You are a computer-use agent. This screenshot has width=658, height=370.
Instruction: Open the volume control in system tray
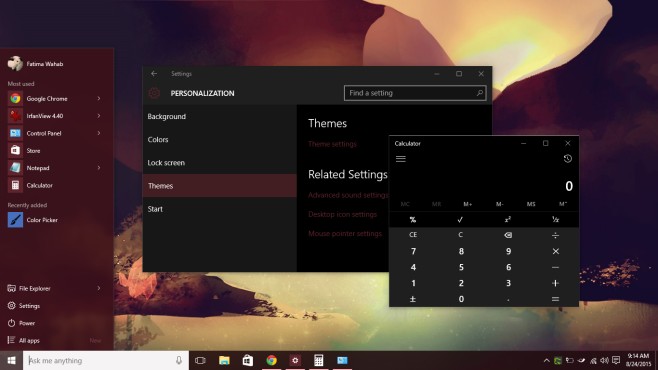pyautogui.click(x=605, y=360)
